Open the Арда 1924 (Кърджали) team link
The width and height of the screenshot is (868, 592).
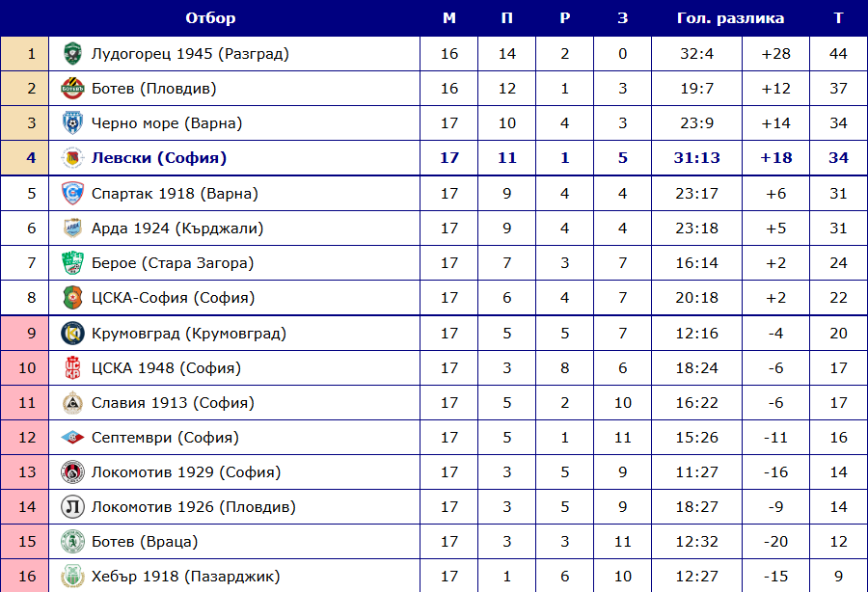[177, 228]
